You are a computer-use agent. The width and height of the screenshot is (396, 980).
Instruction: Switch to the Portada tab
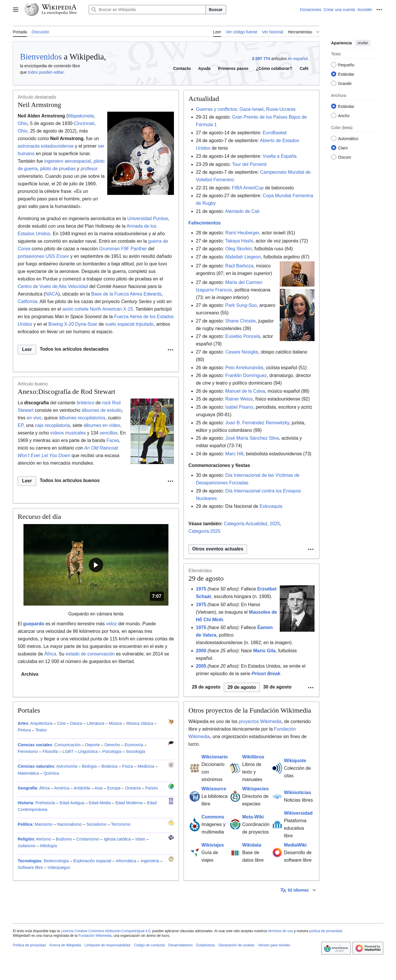(x=20, y=32)
